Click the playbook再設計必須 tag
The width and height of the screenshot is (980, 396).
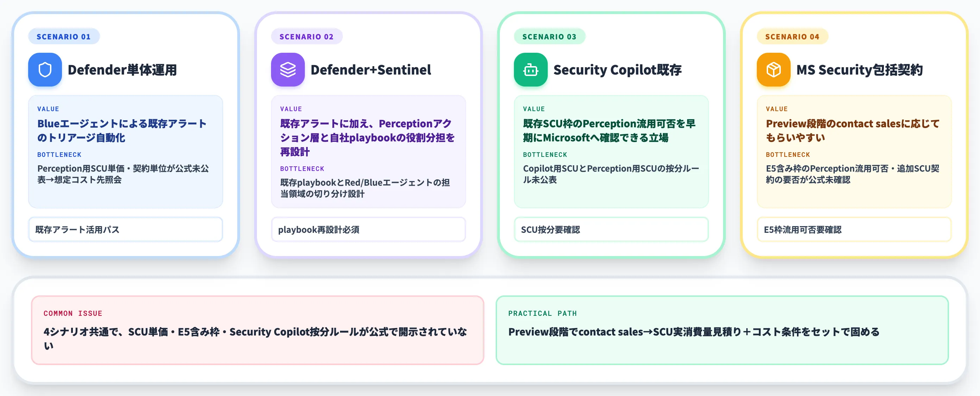coord(368,230)
